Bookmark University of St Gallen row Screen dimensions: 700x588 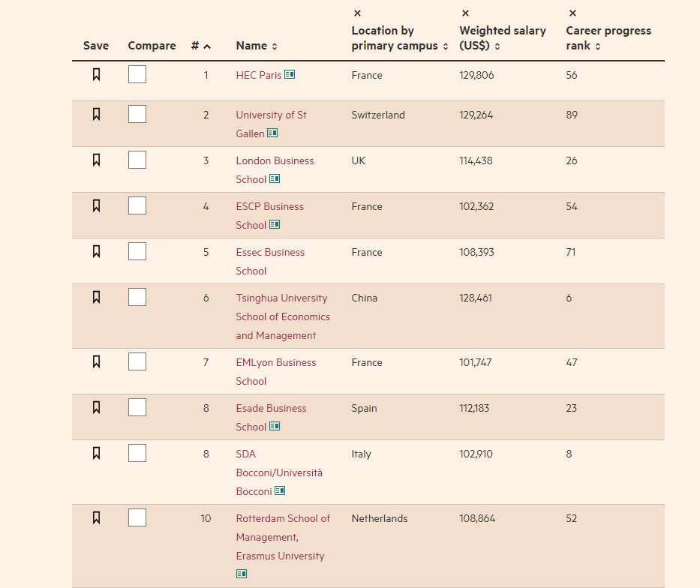click(x=96, y=114)
